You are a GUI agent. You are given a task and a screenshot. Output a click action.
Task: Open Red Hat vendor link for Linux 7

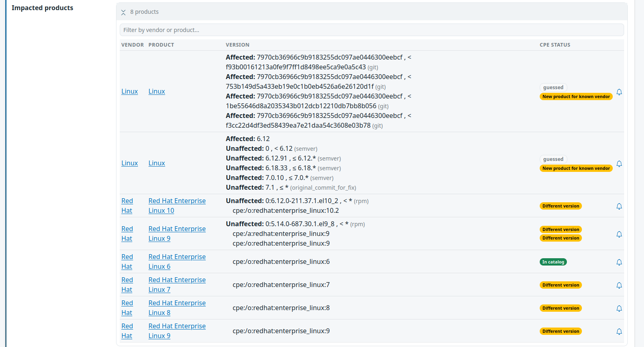[x=127, y=285]
